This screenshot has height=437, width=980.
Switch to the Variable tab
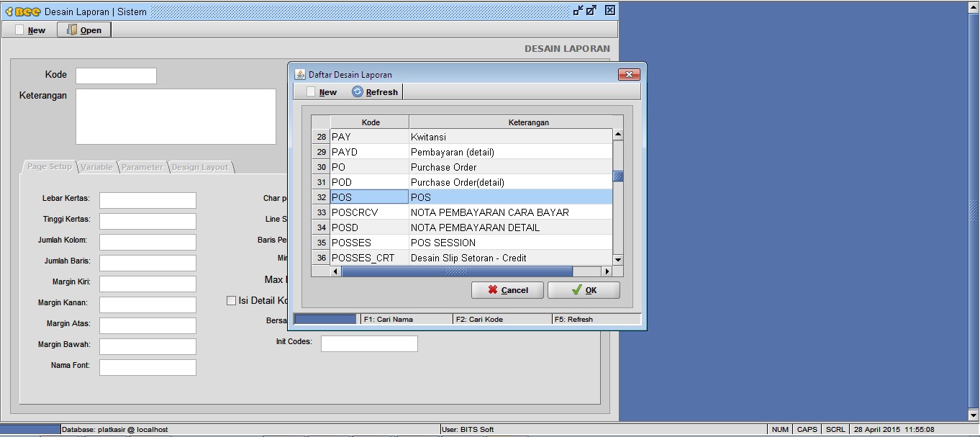pyautogui.click(x=96, y=167)
